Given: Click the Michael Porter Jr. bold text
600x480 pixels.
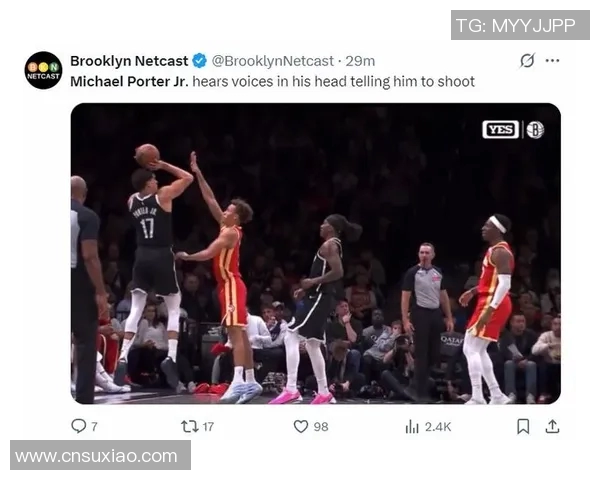Looking at the screenshot, I should (129, 82).
